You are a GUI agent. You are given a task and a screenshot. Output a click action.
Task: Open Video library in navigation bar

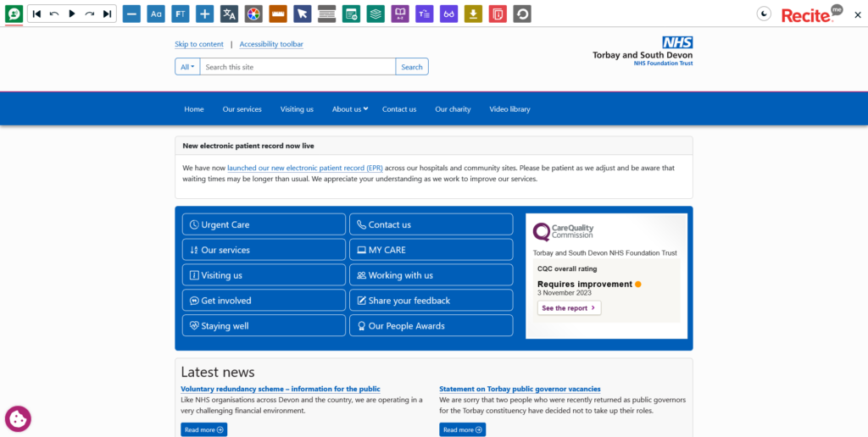tap(509, 109)
